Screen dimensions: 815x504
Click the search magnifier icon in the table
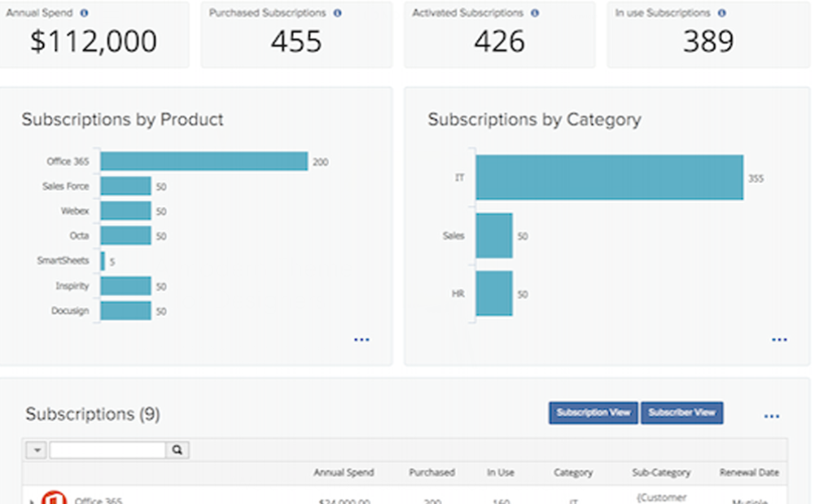point(176,449)
